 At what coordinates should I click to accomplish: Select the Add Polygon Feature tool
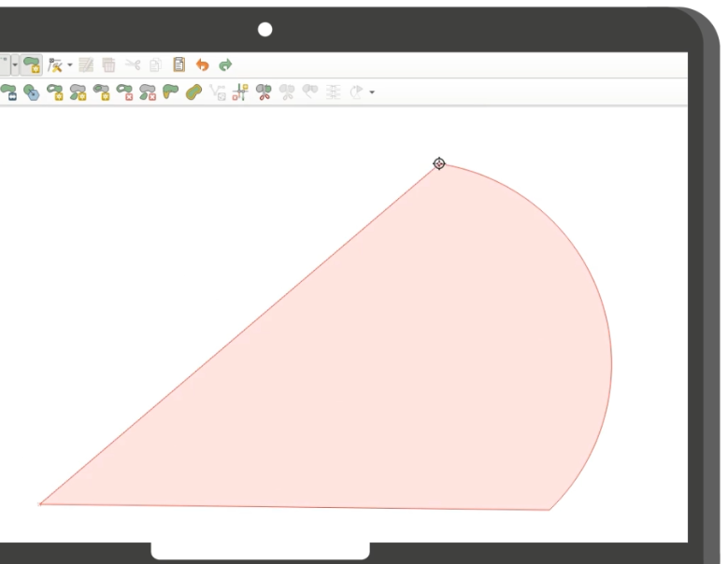click(32, 64)
